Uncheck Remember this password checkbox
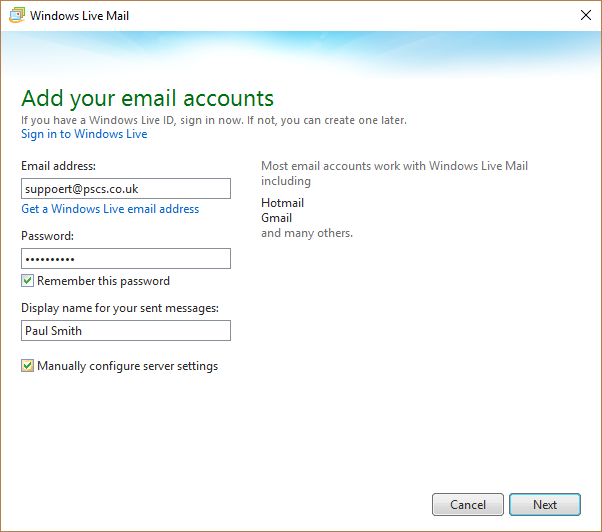Screen dimensions: 602x532 point(27,281)
